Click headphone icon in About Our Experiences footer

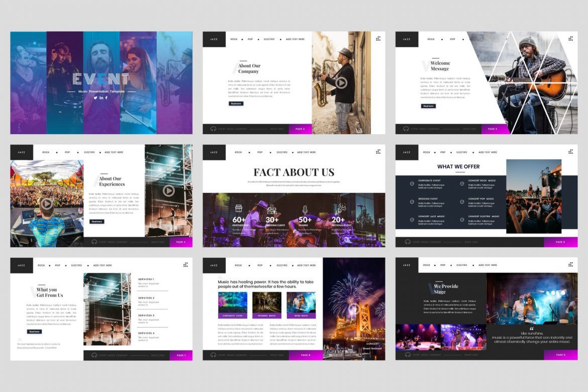[x=94, y=242]
